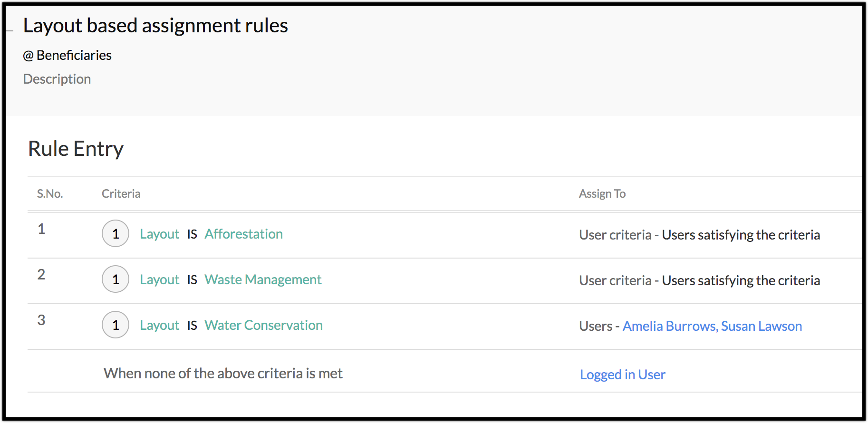Open the Afforestation layout value
Screen dimensions: 868x423
[x=243, y=234]
